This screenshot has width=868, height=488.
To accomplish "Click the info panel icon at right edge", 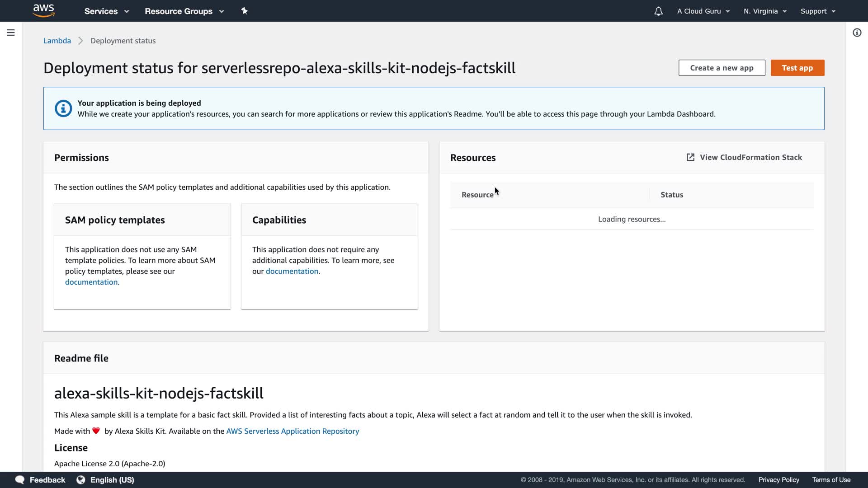I will 857,33.
